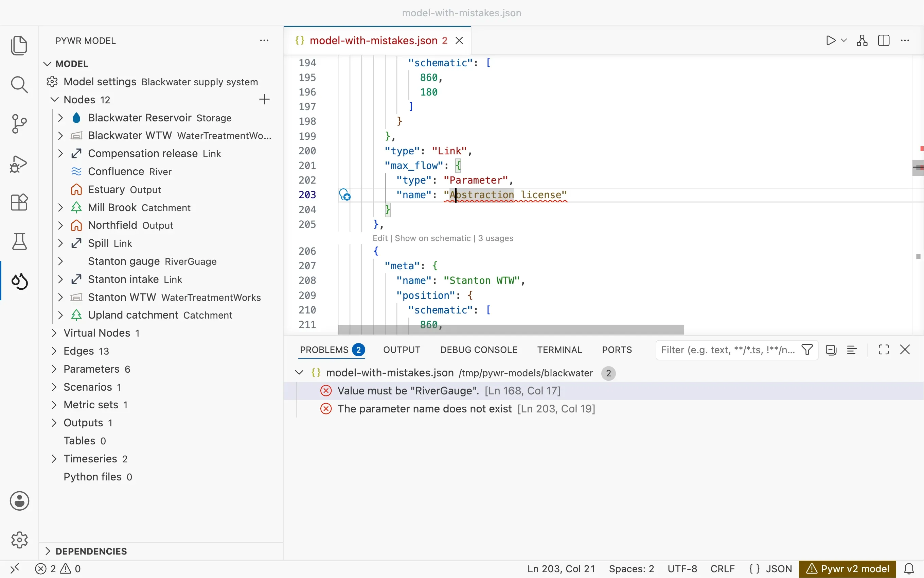
Task: Click the 'Show on schematic' code lens
Action: [432, 238]
